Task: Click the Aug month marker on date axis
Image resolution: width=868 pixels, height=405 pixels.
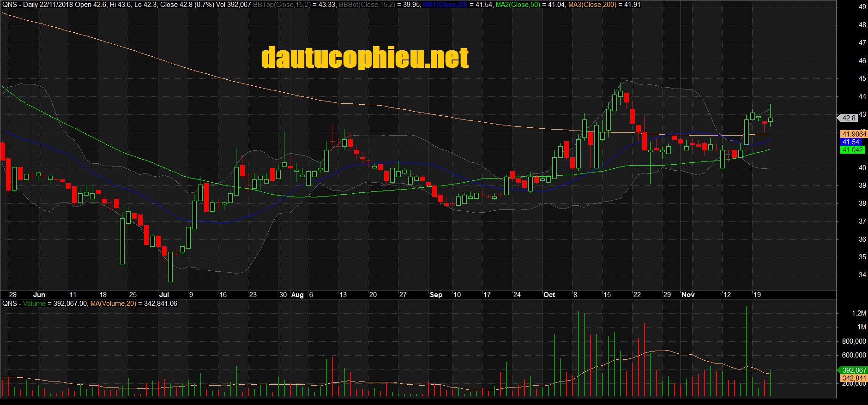Action: pos(297,295)
